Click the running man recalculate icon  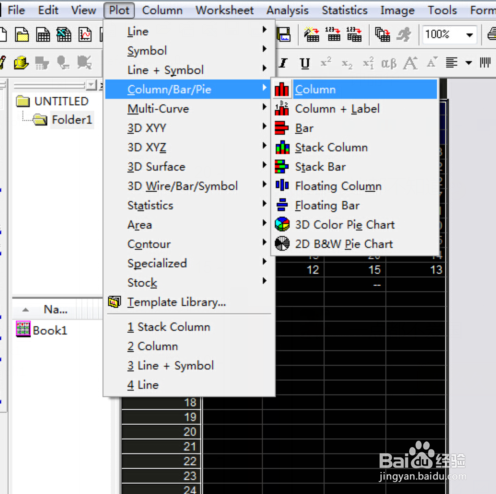(404, 35)
